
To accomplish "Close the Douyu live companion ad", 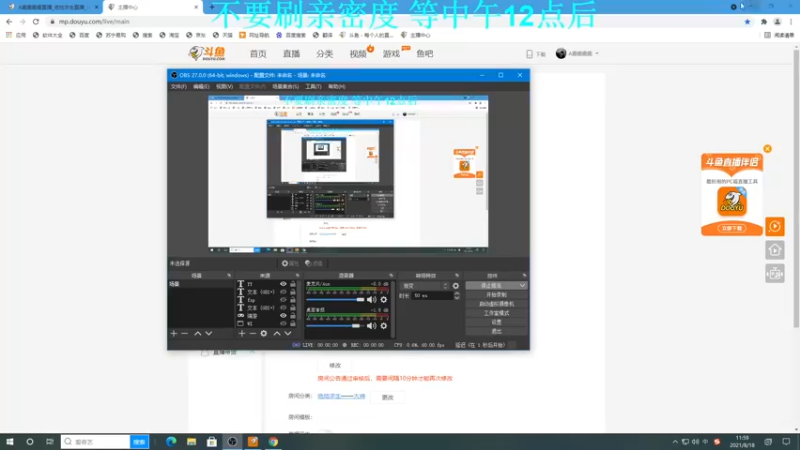I will click(767, 148).
